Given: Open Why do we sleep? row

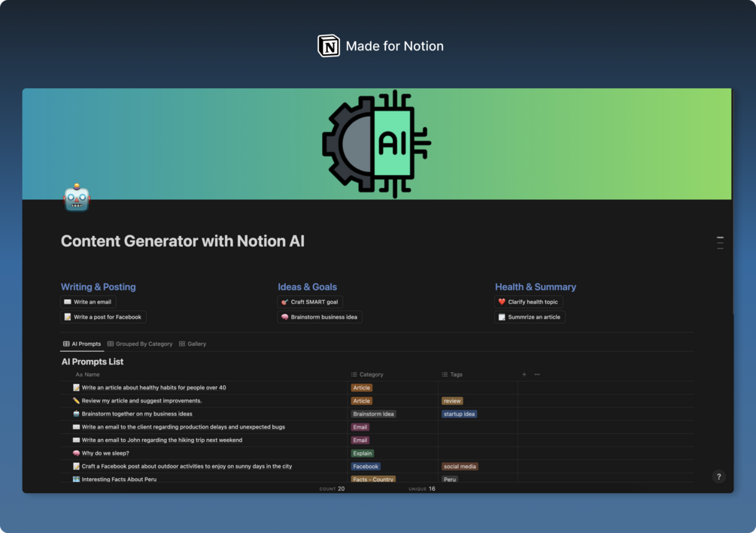Looking at the screenshot, I should point(105,453).
